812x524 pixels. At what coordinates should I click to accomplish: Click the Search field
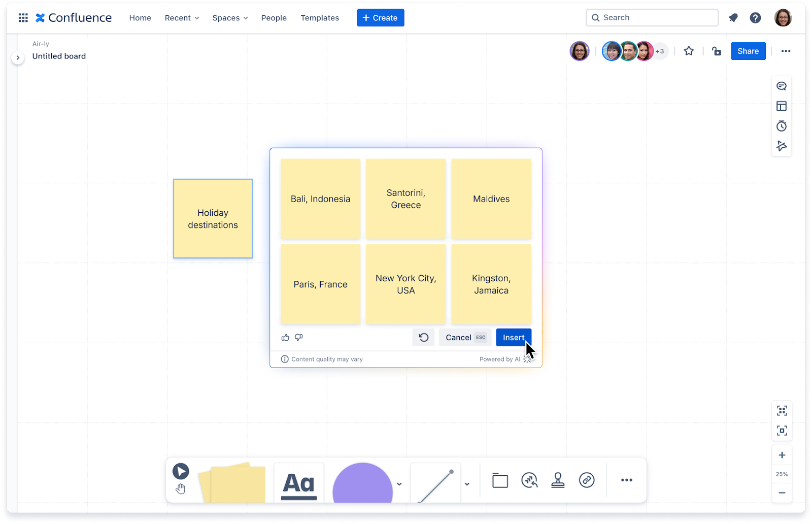coord(652,17)
